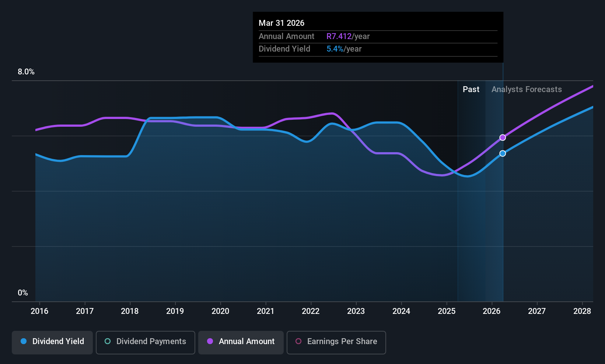The image size is (605, 364).
Task: Select the 2019 axis label
Action: pyautogui.click(x=175, y=311)
